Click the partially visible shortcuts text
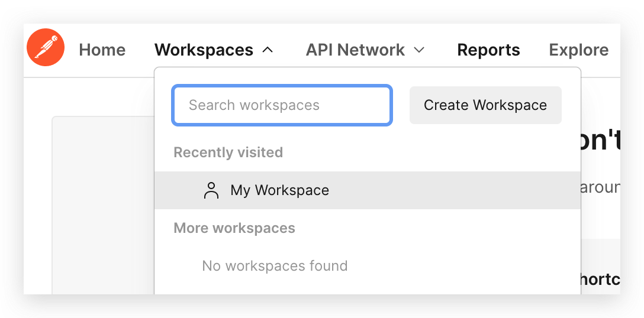Image resolution: width=644 pixels, height=318 pixels. pos(600,280)
